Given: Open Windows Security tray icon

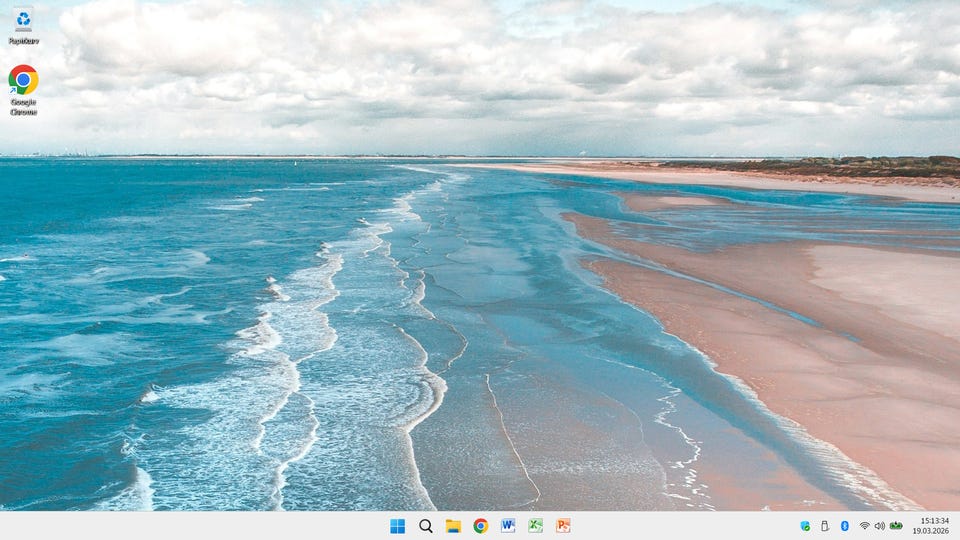Looking at the screenshot, I should coord(805,526).
